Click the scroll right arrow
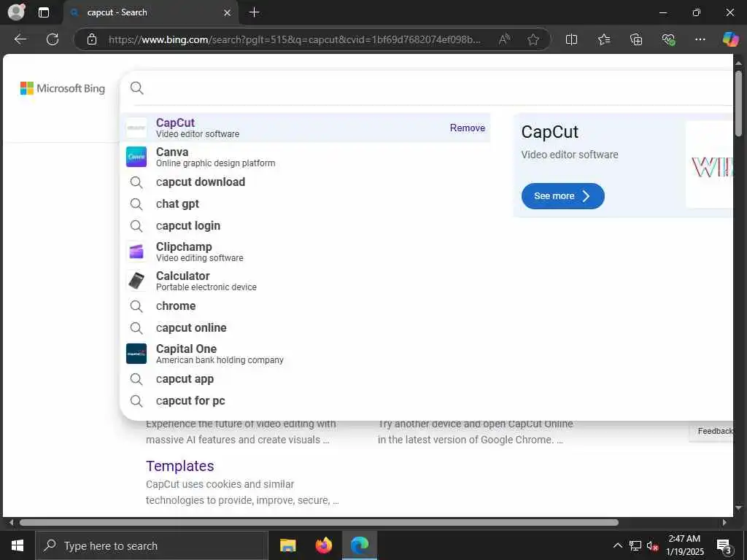 [x=724, y=522]
